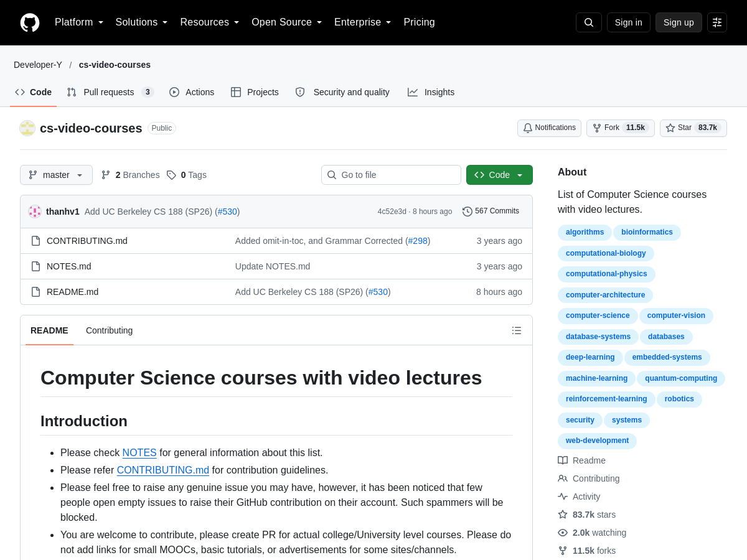View the 567 Commits history

tap(491, 212)
